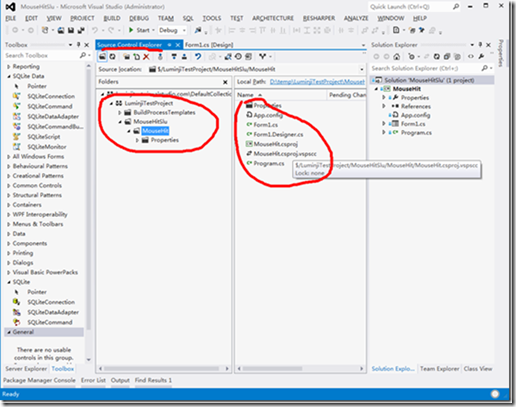Toggle auto-hide pin on Solution Explorer panel
Image resolution: width=516 pixels, height=407 pixels.
[480, 44]
